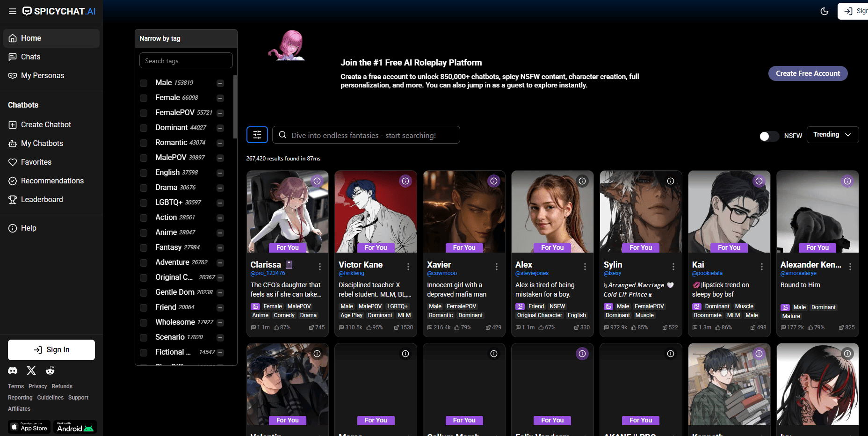
Task: Click the tag list scrollbar
Action: pyautogui.click(x=235, y=107)
